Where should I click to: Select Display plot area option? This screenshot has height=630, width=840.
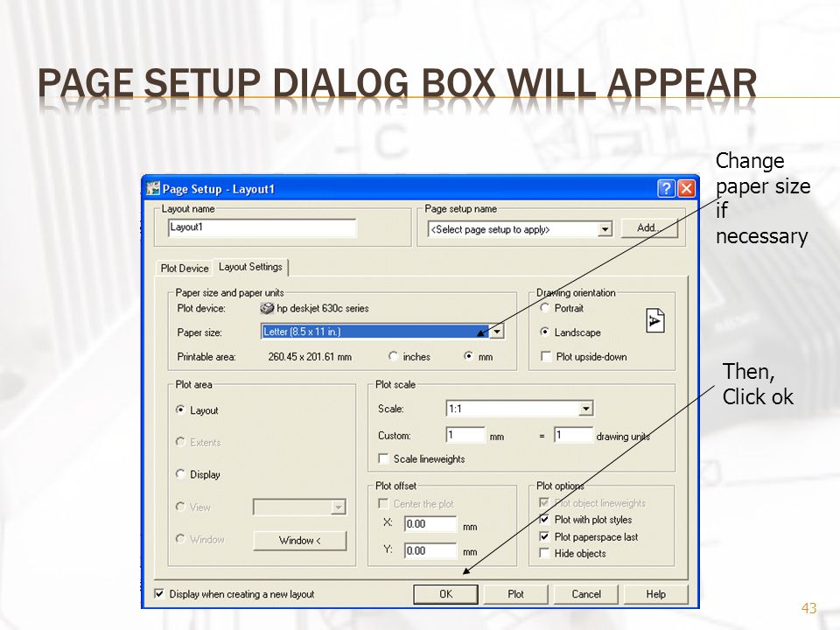pos(180,474)
